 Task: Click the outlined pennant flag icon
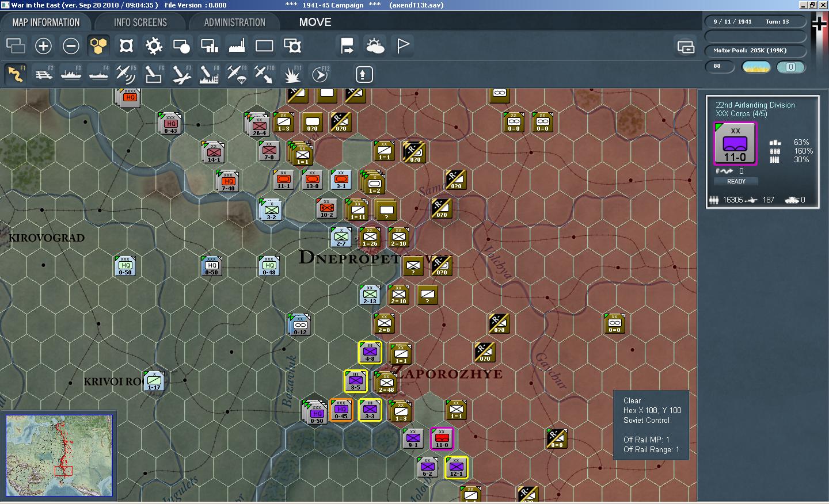point(403,46)
